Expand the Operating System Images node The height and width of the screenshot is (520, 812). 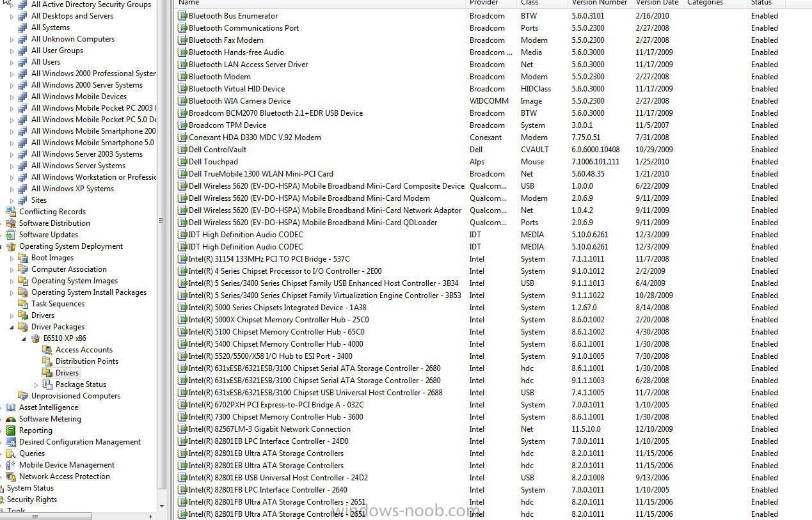coord(12,281)
